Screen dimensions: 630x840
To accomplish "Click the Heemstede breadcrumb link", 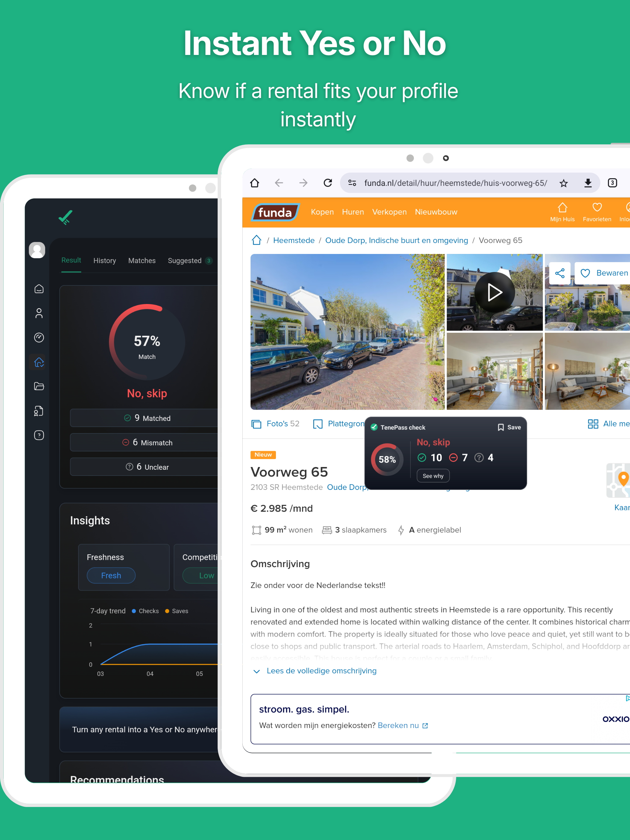I will click(294, 241).
